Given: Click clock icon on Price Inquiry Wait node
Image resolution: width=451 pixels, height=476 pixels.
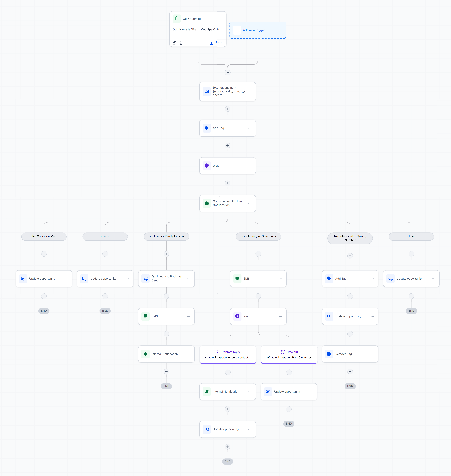Looking at the screenshot, I should point(237,316).
